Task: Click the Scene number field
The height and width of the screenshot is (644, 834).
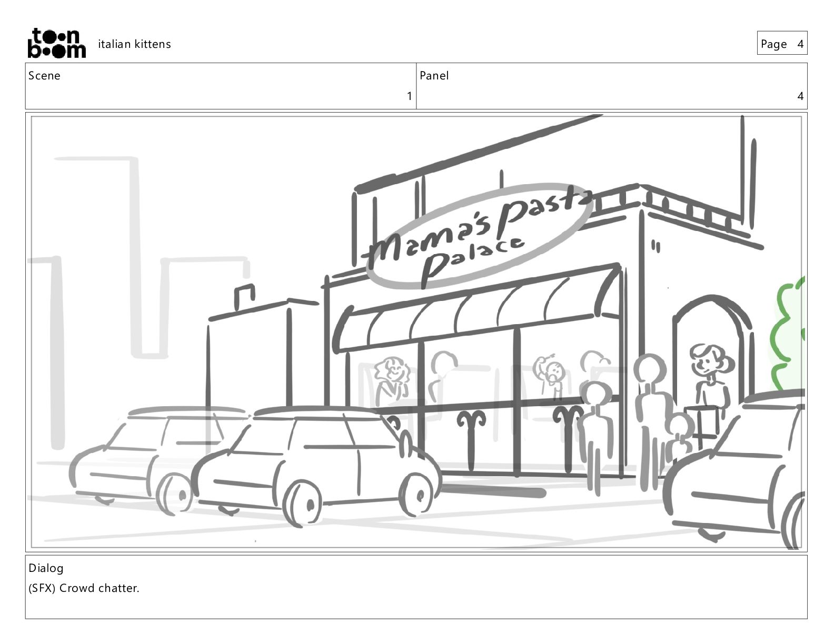Action: (x=221, y=86)
